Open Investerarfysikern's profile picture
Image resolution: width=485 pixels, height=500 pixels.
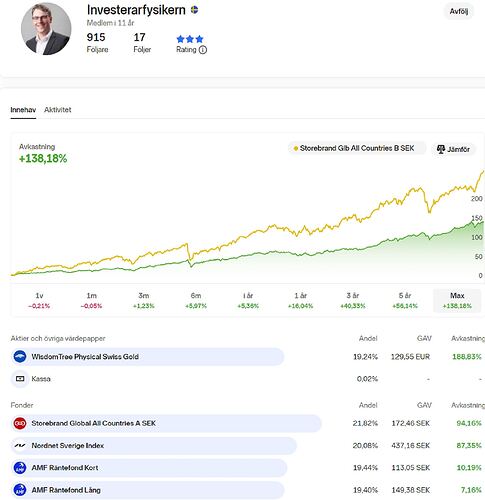point(46,29)
